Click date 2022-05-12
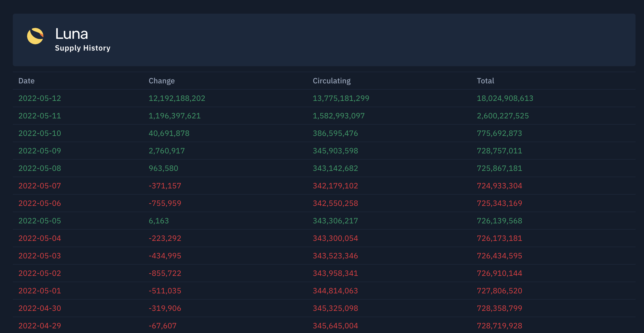Viewport: 644px width, 333px height. (x=40, y=98)
